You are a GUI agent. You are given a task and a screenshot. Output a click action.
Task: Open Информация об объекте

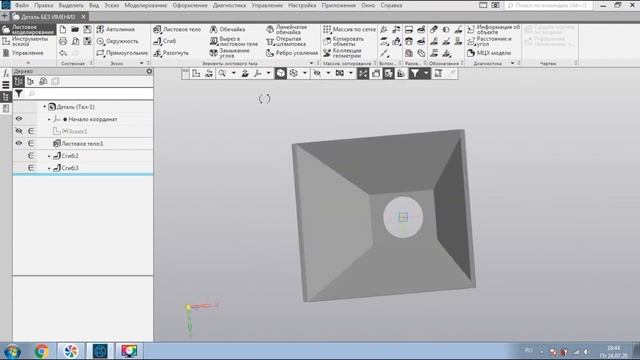click(493, 29)
